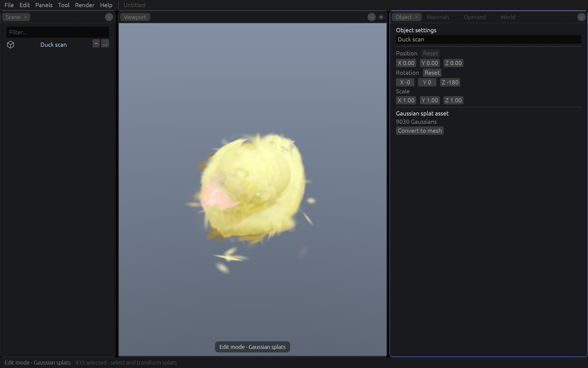Open the Duck scan more options button

(x=105, y=43)
